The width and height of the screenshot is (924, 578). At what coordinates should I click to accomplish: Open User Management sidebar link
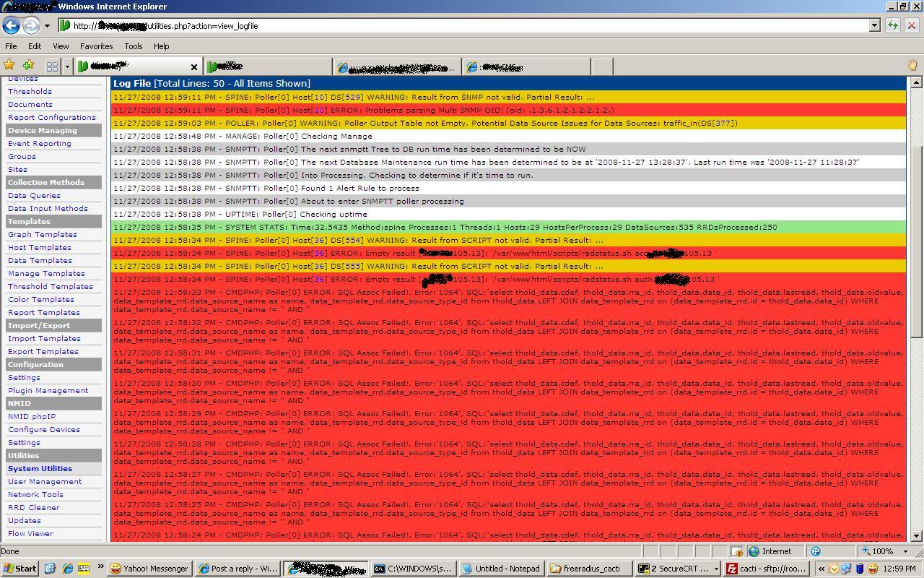click(45, 482)
